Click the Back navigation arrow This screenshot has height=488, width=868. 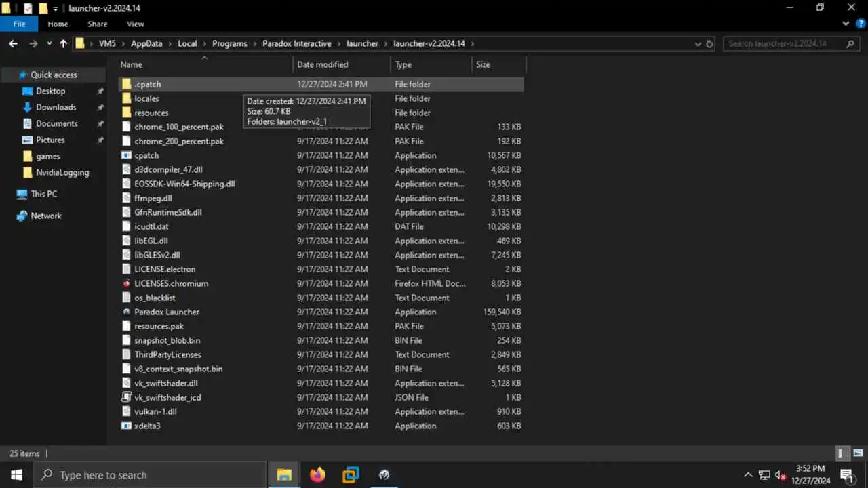[x=13, y=43]
